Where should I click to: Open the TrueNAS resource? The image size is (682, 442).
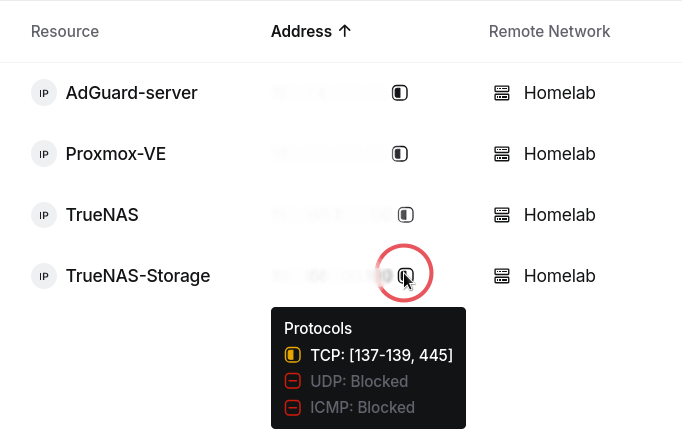[x=102, y=214]
